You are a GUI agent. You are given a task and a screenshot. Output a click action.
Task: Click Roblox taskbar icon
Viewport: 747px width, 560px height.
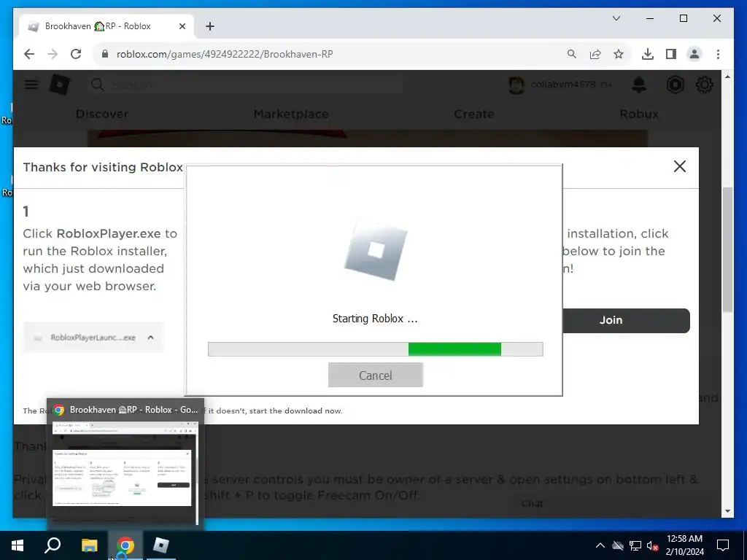[161, 545]
